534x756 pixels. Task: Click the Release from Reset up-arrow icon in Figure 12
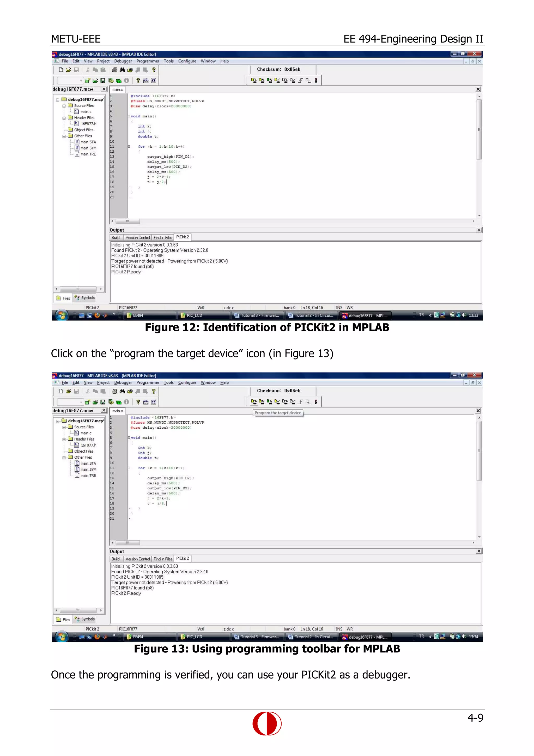(300, 80)
